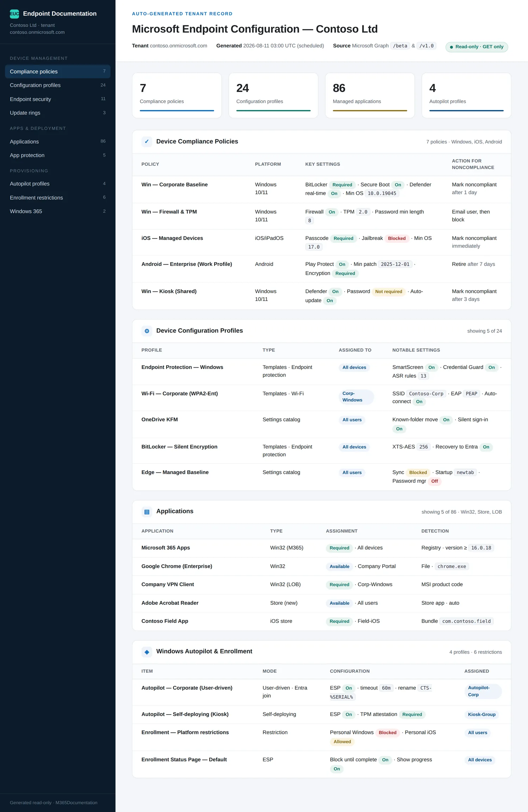Screen dimensions: 528x812
Task: Click the diamond icon beside Windows Autopilot & Enrollment
Action: [x=147, y=652]
